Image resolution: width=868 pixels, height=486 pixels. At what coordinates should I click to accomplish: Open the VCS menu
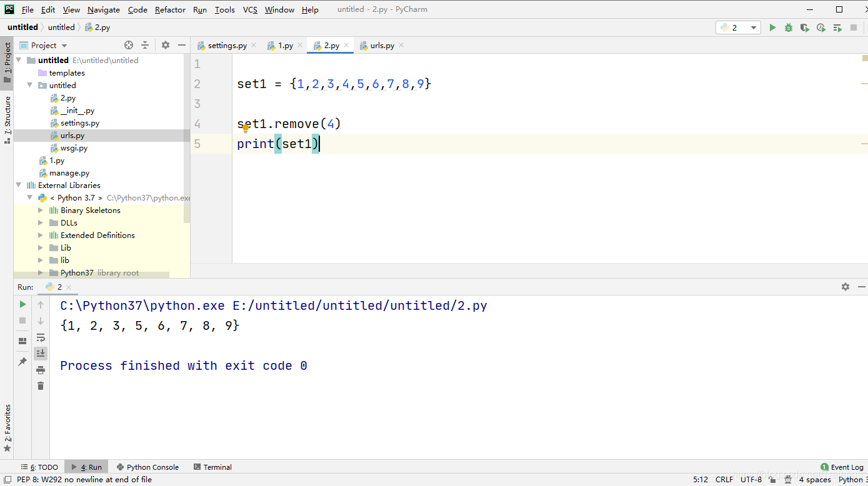(x=250, y=9)
